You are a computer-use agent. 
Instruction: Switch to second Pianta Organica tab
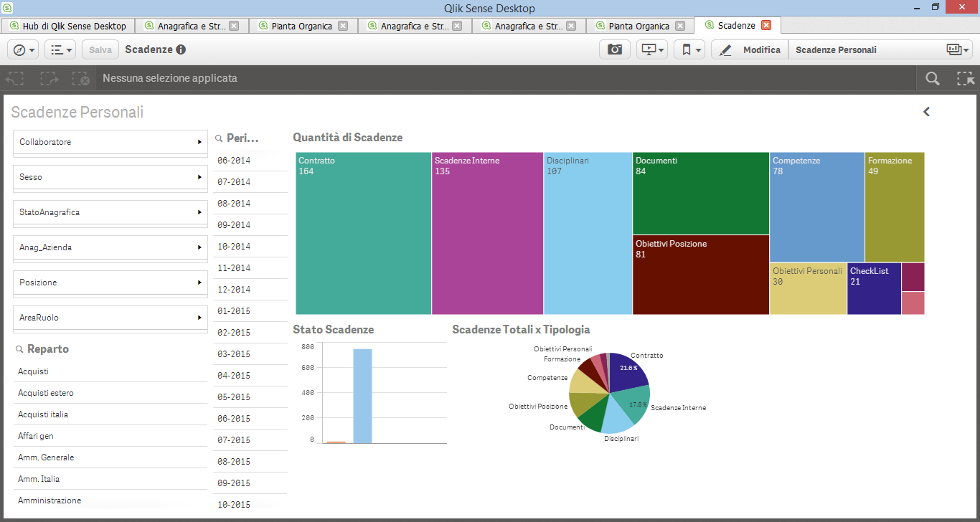click(639, 26)
